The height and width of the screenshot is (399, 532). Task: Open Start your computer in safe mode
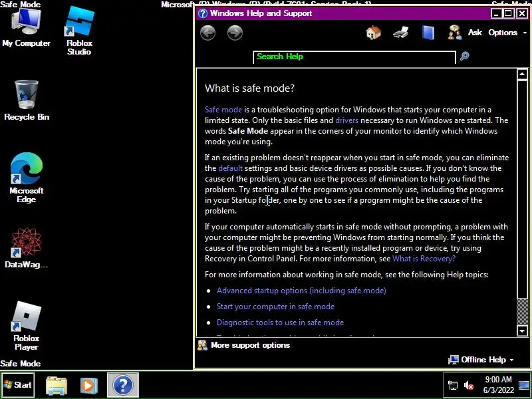point(275,307)
